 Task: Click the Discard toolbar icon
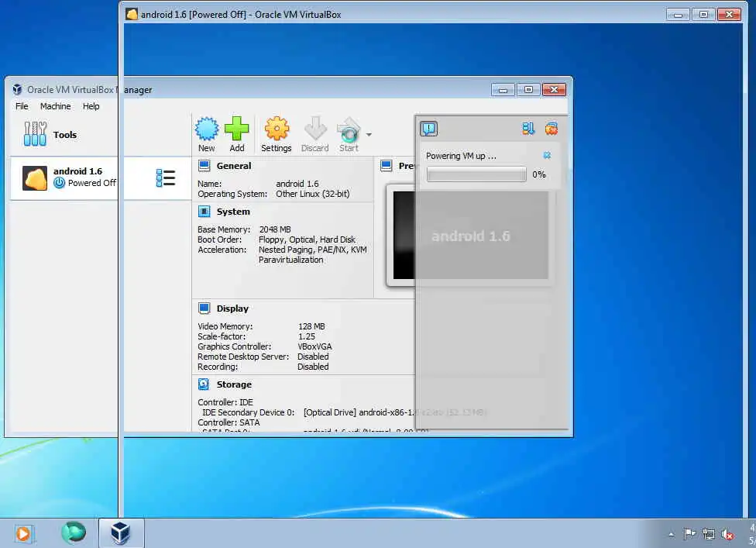[x=315, y=129]
